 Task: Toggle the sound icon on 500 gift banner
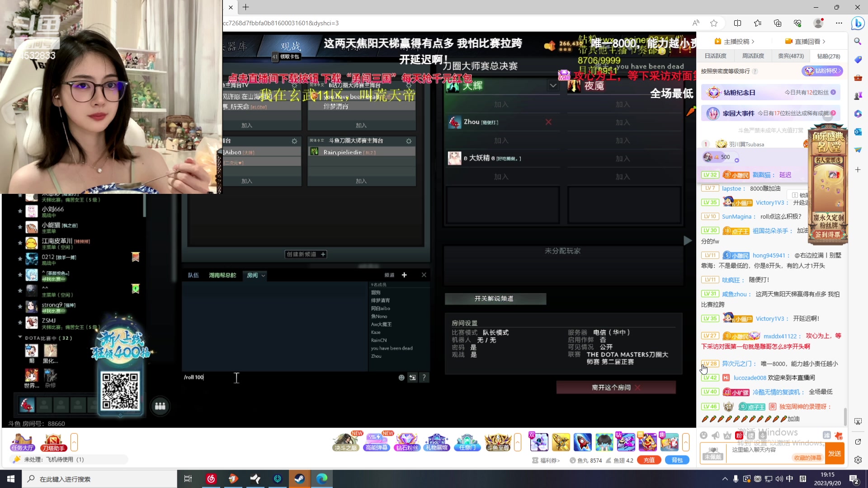click(736, 160)
